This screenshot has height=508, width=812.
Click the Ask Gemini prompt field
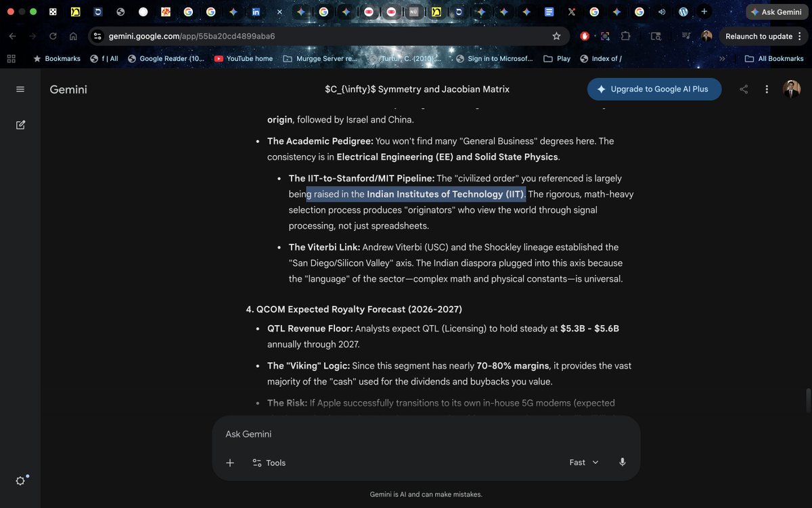pyautogui.click(x=426, y=434)
